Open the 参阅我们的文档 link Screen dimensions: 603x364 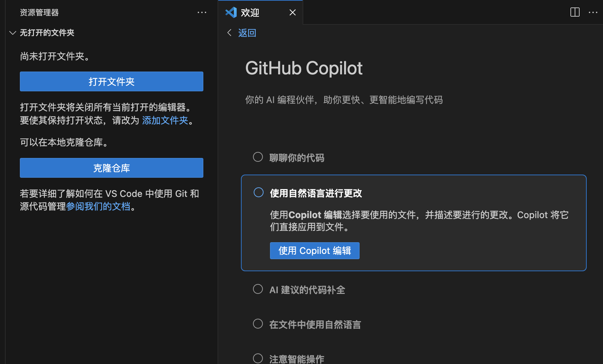coord(98,206)
